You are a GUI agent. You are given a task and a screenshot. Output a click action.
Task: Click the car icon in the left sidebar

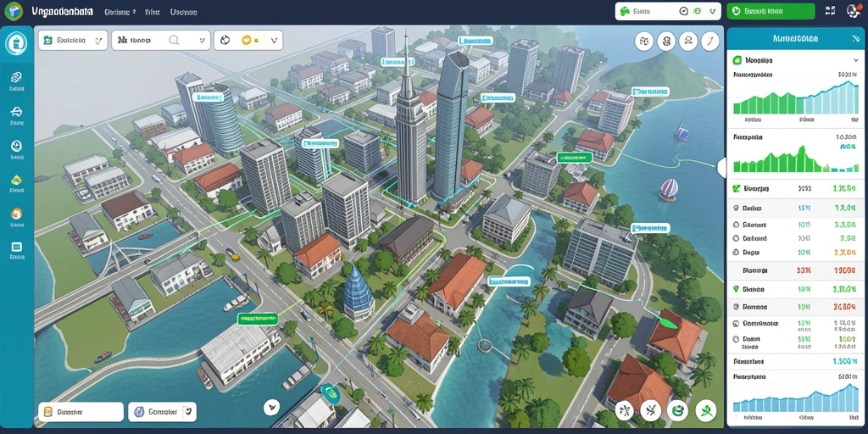16,113
